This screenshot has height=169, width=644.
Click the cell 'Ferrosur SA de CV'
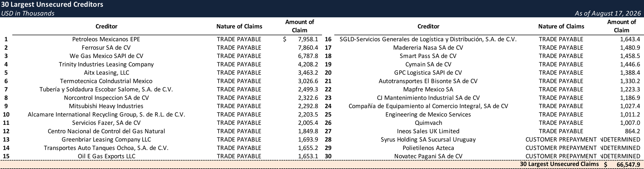(106, 48)
